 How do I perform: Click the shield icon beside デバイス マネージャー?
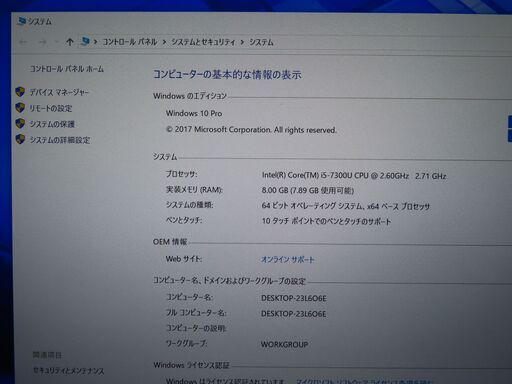[x=20, y=92]
